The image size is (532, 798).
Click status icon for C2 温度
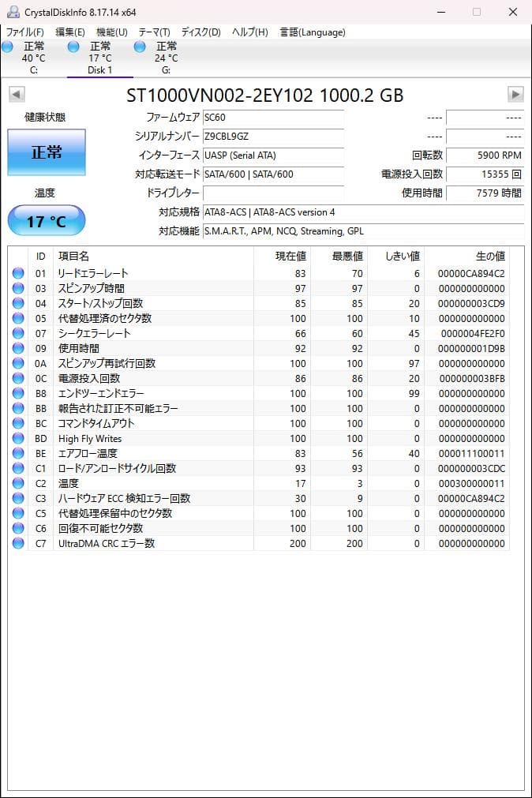(18, 483)
